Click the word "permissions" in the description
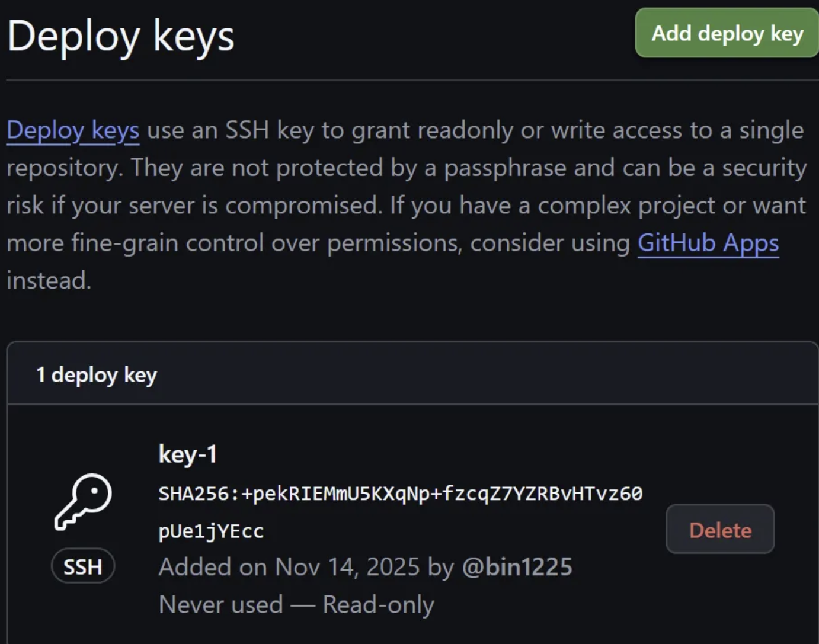 click(x=394, y=243)
